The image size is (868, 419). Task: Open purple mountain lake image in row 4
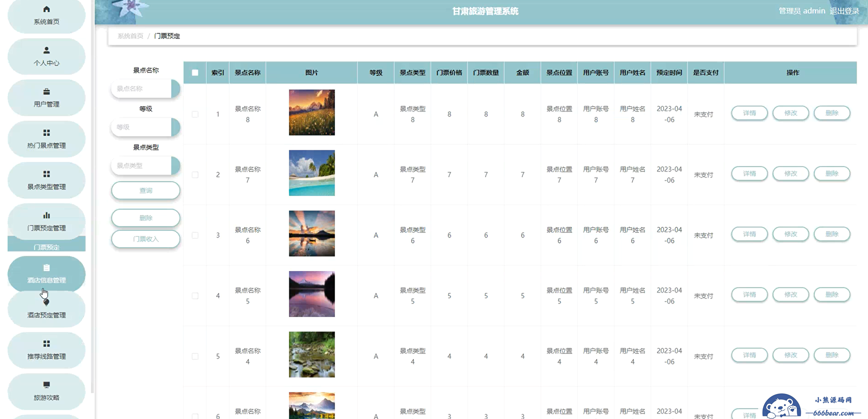[312, 294]
